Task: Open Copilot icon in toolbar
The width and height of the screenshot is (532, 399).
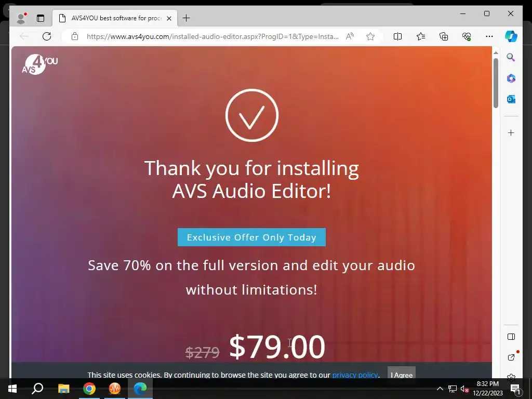Action: click(x=511, y=36)
